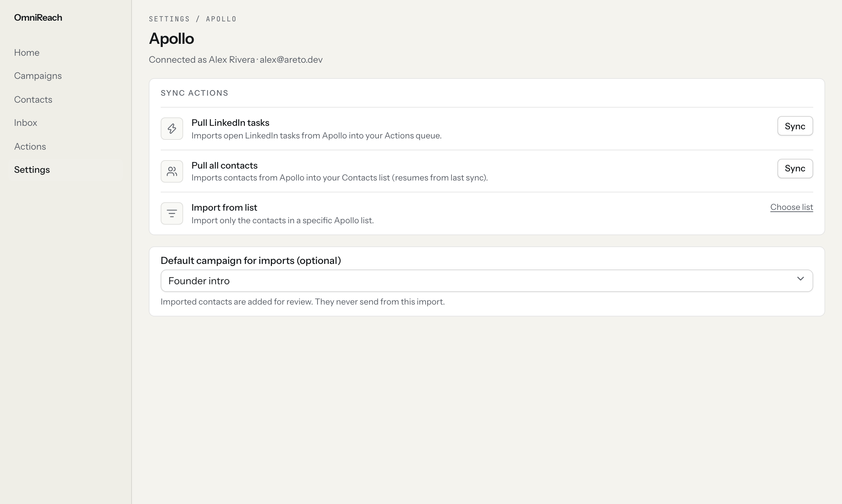Sync the Pull all contacts action
This screenshot has height=504, width=842.
[x=795, y=169]
